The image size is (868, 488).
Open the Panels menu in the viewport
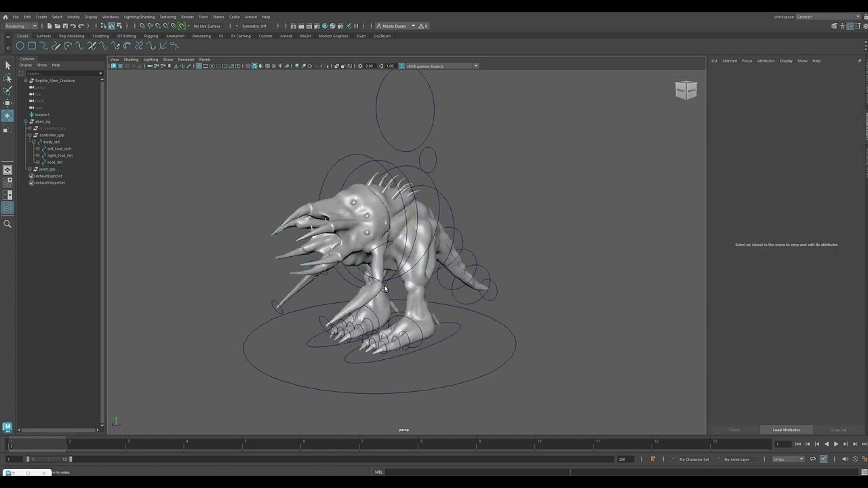pos(205,60)
